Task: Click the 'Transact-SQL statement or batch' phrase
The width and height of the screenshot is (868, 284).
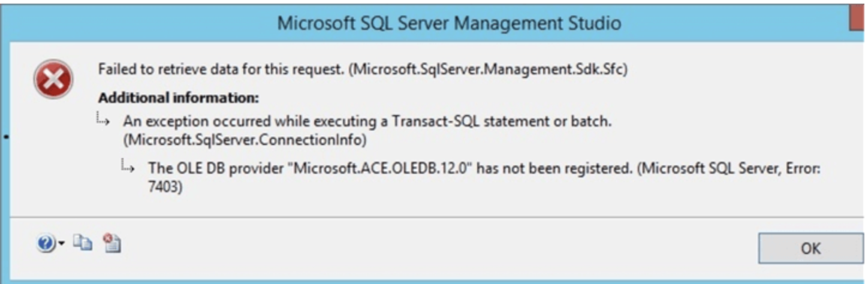Action: [501, 121]
